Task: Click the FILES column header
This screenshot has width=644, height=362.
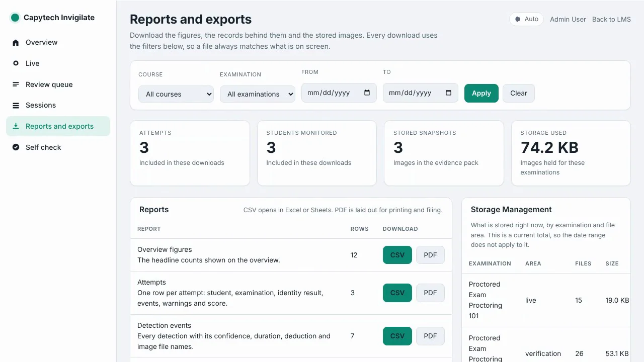Action: pos(583,263)
